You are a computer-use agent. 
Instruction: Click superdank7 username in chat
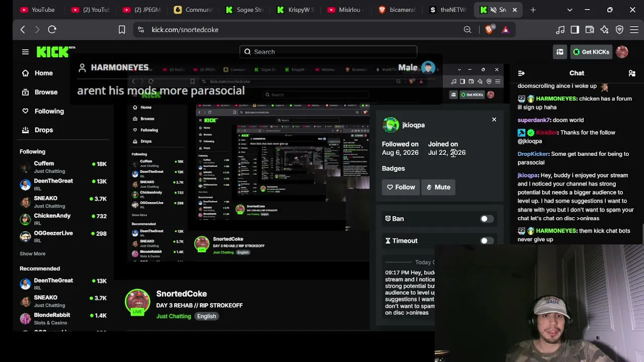(x=534, y=120)
